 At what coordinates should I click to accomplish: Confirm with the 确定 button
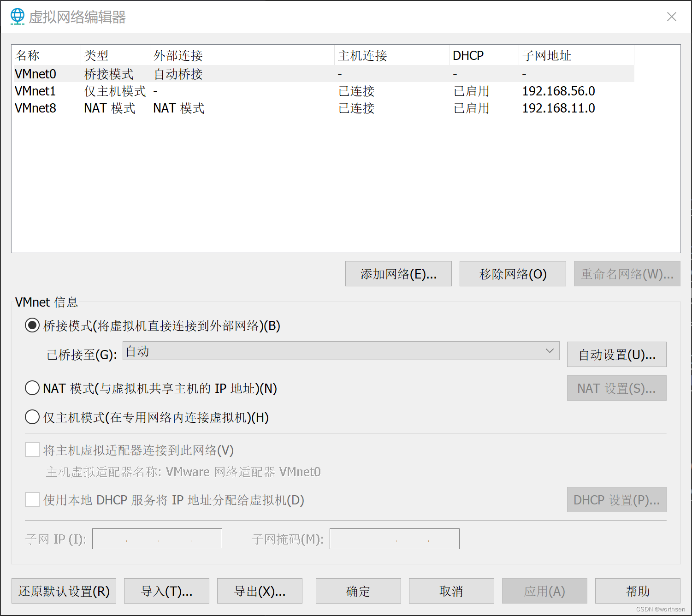[359, 591]
